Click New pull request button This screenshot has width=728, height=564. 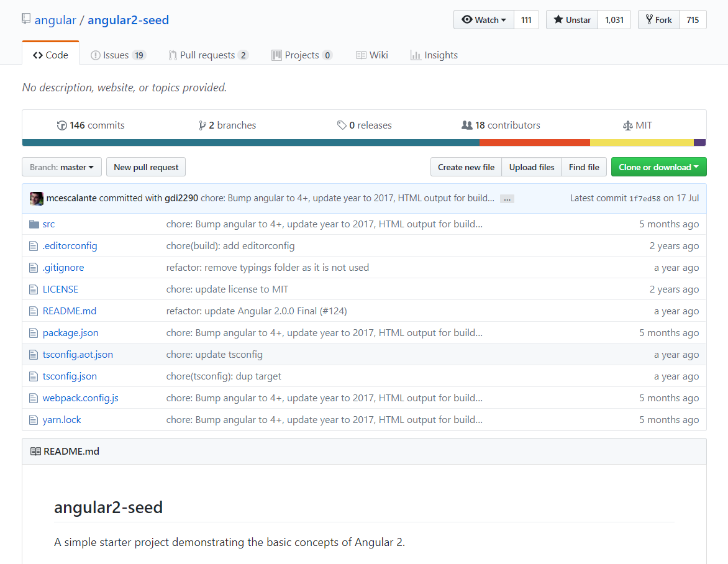(x=146, y=167)
